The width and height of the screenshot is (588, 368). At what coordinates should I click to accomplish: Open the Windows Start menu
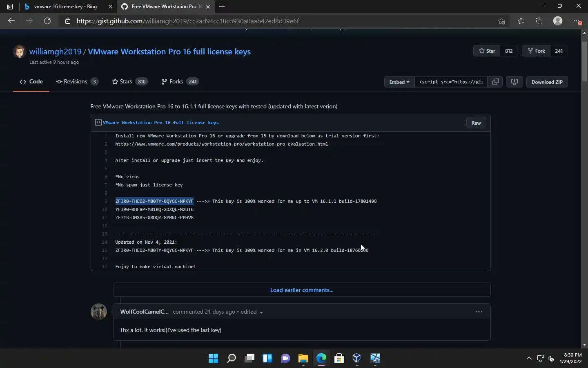(x=213, y=359)
